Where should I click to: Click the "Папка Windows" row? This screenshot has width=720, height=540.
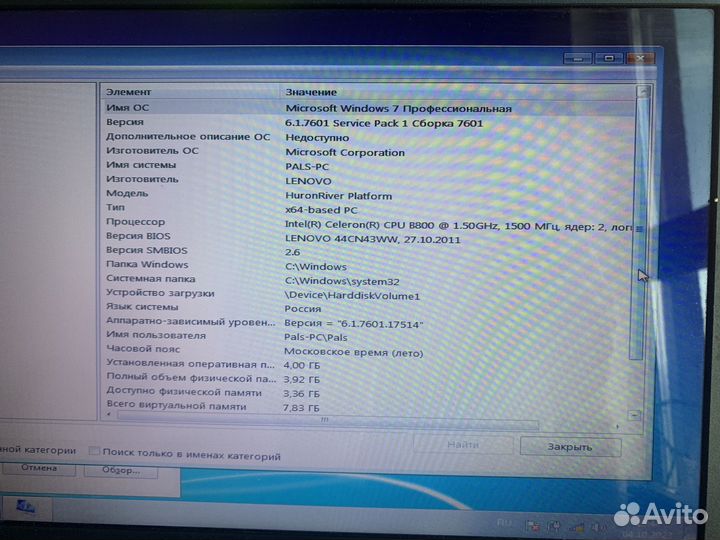(369, 265)
